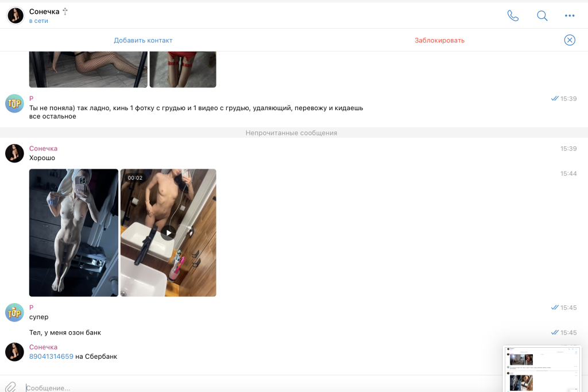Click the TOP avatar beside the супер message
The image size is (588, 392).
coord(14,312)
